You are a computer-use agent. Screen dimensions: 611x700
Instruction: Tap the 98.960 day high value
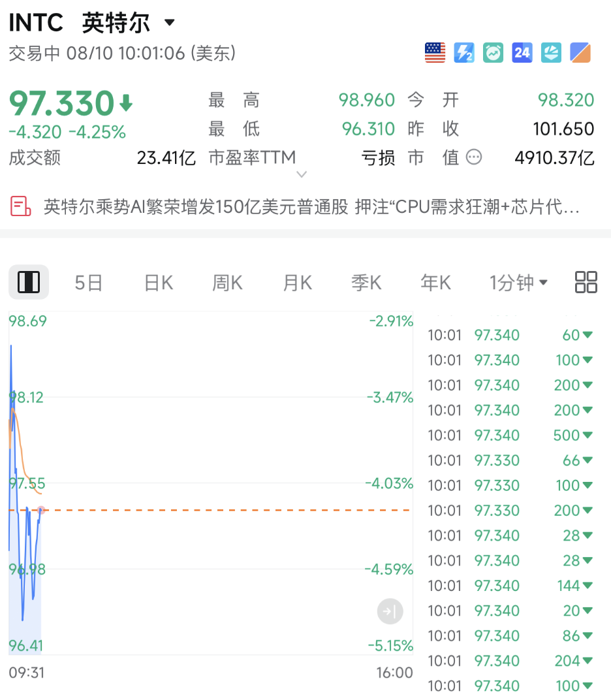pos(366,100)
